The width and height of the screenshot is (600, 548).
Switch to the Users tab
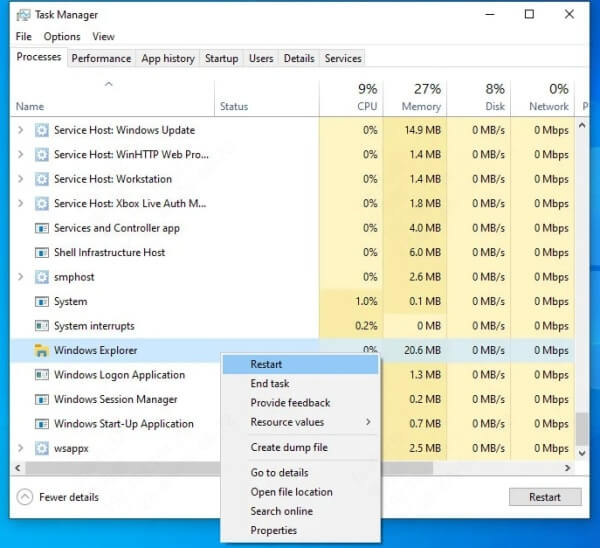261,59
